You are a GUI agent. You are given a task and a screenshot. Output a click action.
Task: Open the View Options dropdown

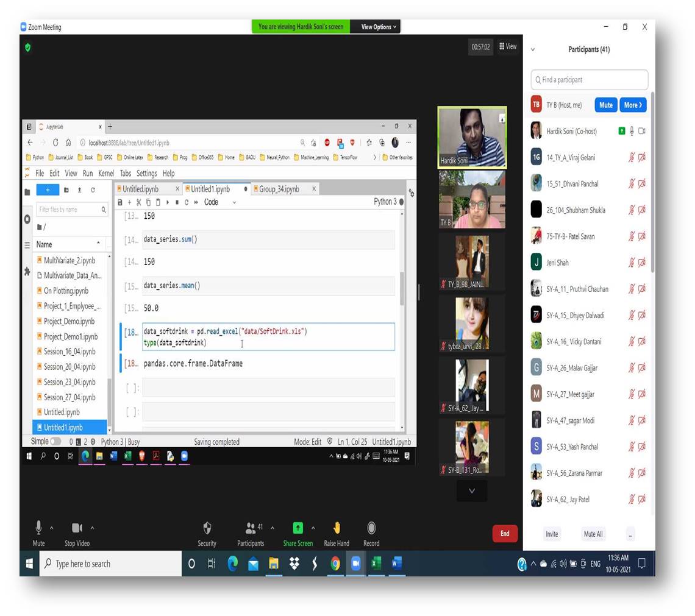pos(378,27)
